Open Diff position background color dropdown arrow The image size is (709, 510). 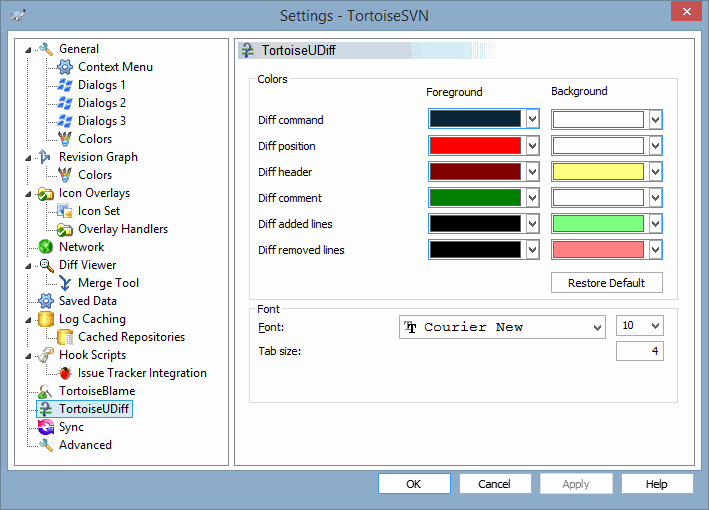pyautogui.click(x=655, y=146)
